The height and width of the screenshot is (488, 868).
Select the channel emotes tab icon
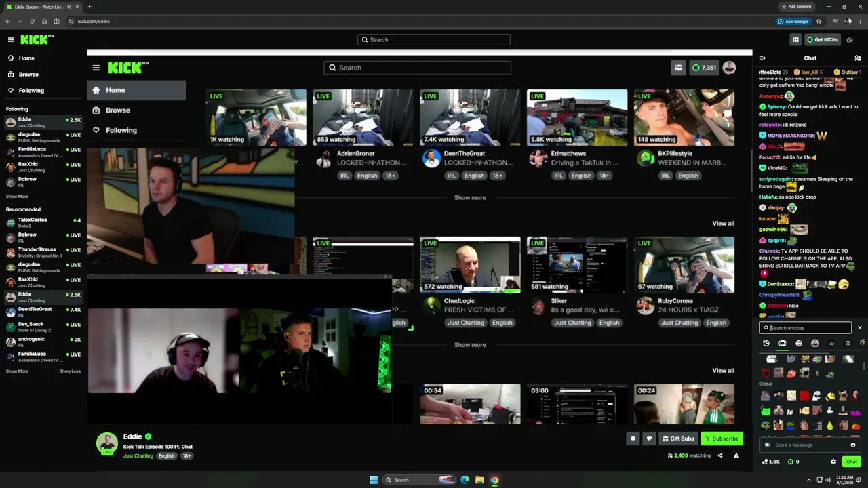(782, 344)
